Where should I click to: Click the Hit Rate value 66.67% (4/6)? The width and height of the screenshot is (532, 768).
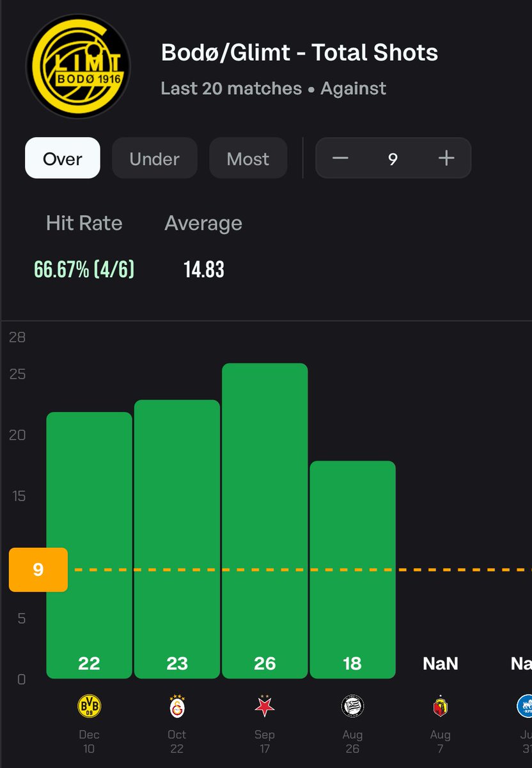[x=84, y=269]
